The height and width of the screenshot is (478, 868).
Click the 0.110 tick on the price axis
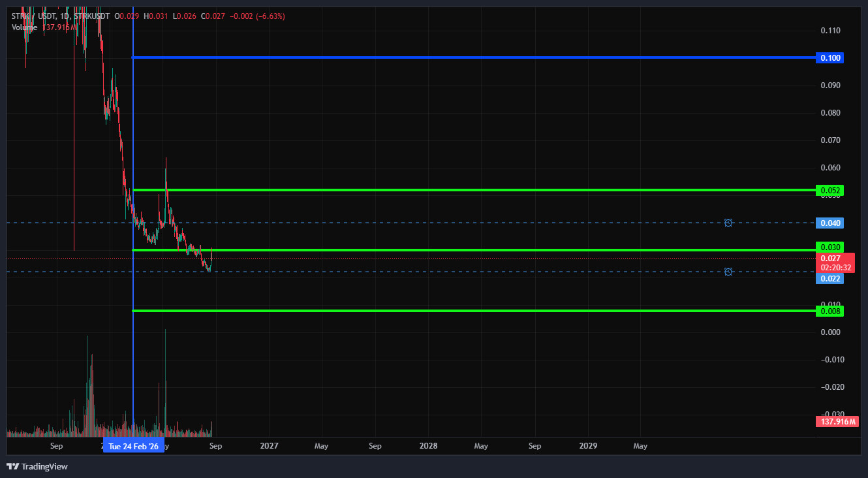(830, 31)
